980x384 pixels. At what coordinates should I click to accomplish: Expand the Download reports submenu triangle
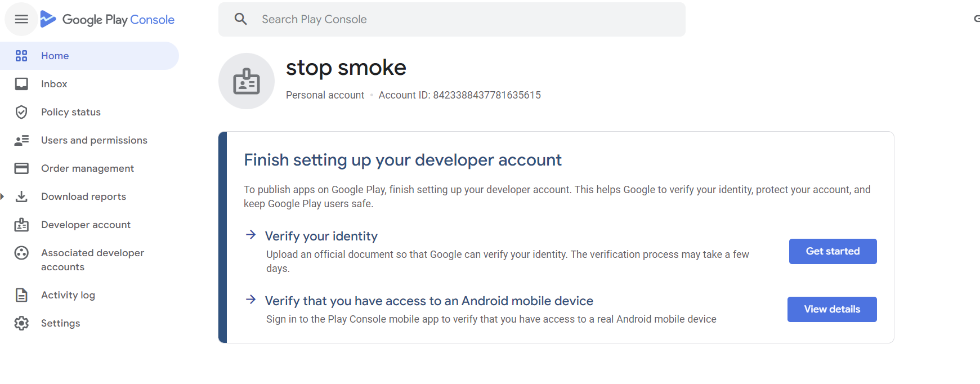click(2, 197)
